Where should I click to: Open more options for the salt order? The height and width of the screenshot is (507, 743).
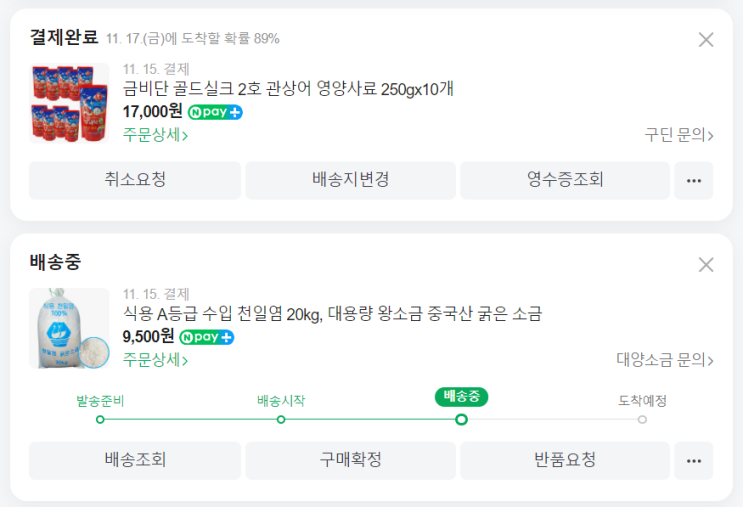click(x=694, y=461)
